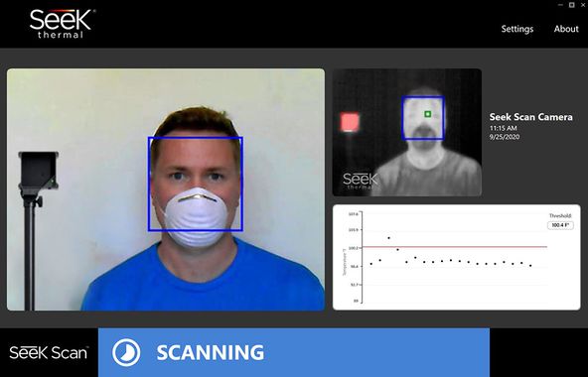Screen dimensions: 588x377
Task: Click the Threshold label
Action: tap(560, 216)
